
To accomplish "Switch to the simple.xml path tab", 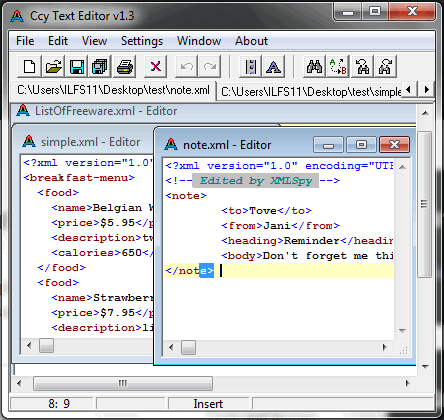I will point(310,92).
